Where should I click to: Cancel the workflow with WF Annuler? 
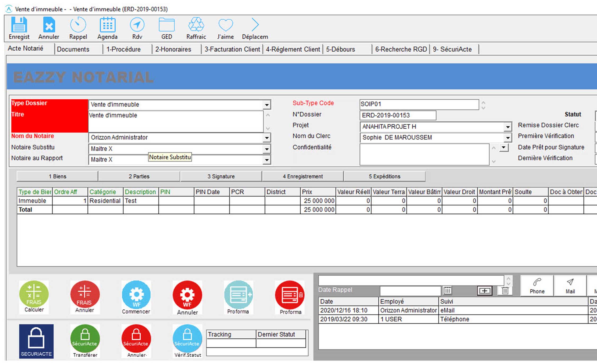click(x=187, y=297)
